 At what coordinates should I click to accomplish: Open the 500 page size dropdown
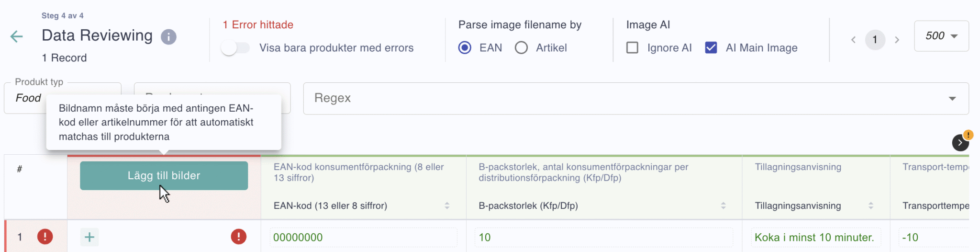point(941,36)
